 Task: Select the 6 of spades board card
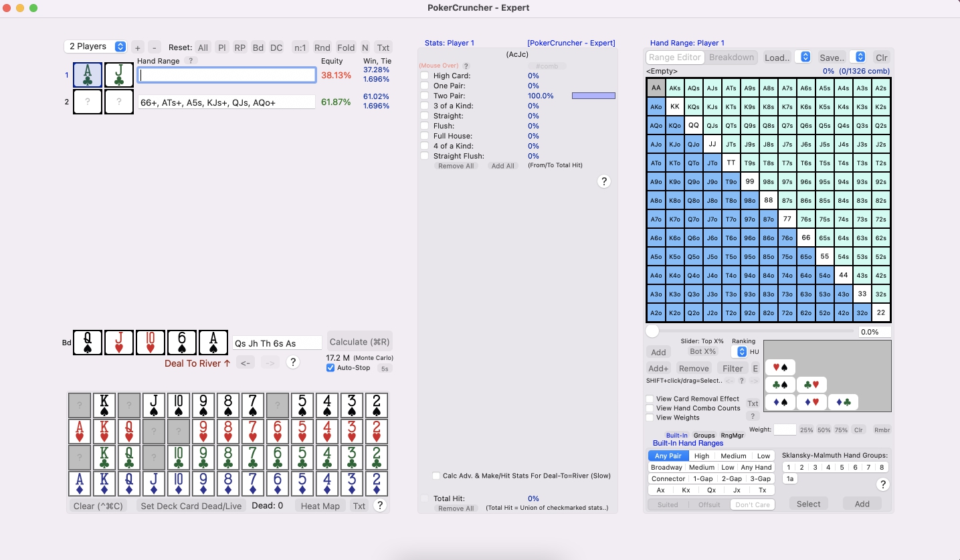182,343
